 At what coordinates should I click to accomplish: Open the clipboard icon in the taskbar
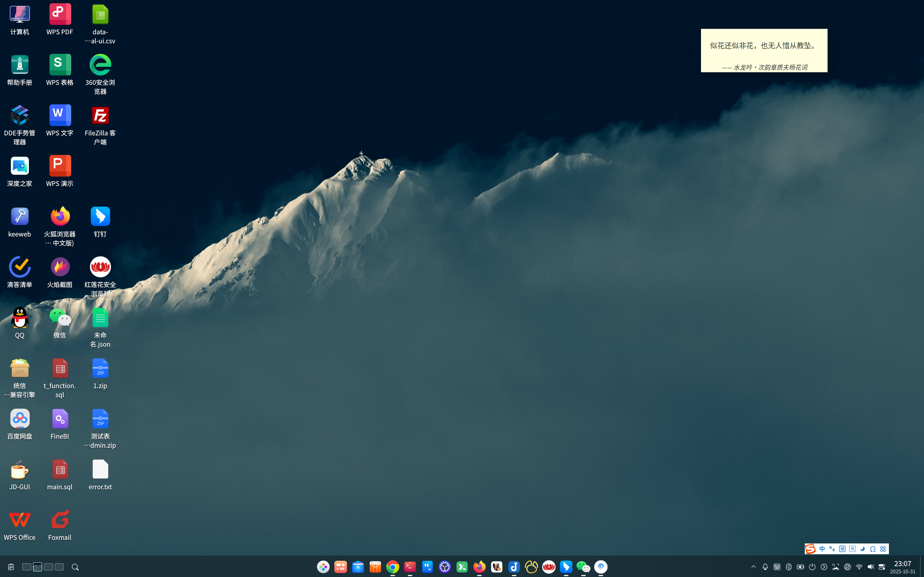tap(11, 567)
